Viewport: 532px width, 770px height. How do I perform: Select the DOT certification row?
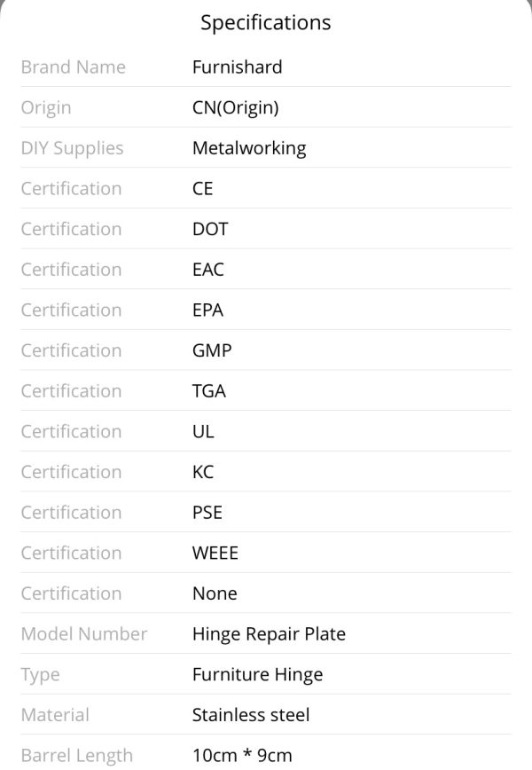(x=265, y=229)
